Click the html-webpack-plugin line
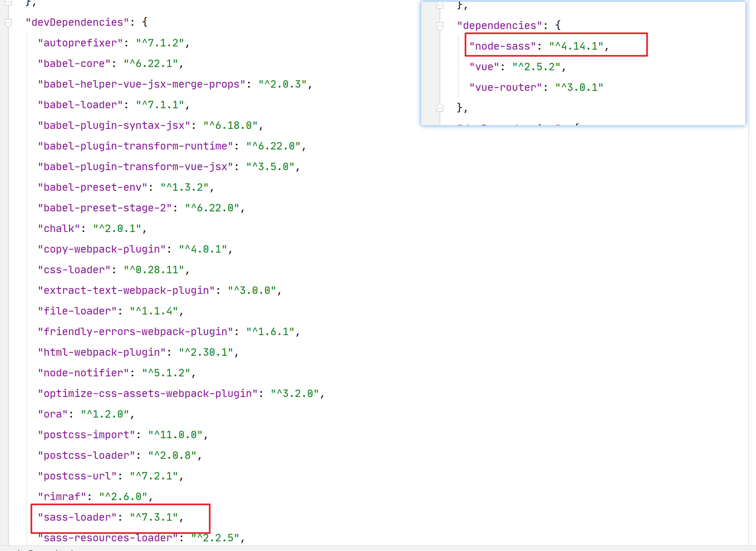 [138, 352]
